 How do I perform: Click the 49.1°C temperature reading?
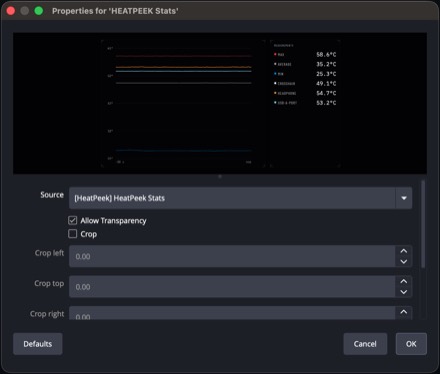(x=326, y=83)
